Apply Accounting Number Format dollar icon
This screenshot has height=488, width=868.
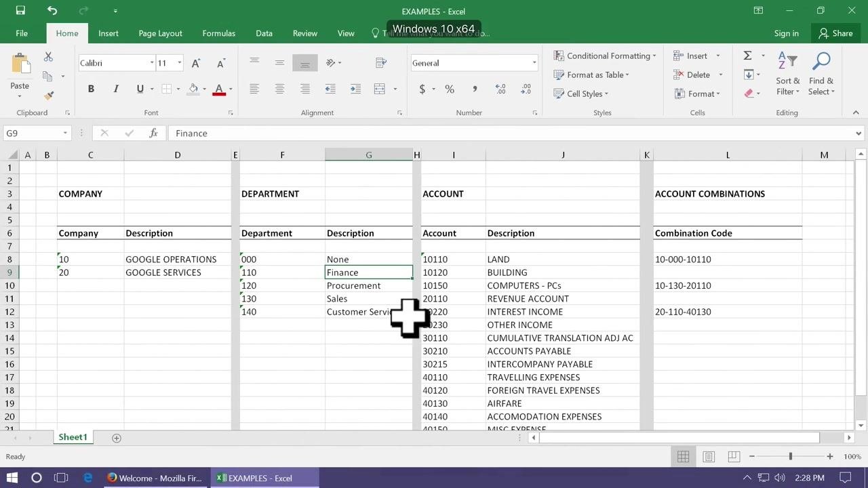pos(422,89)
